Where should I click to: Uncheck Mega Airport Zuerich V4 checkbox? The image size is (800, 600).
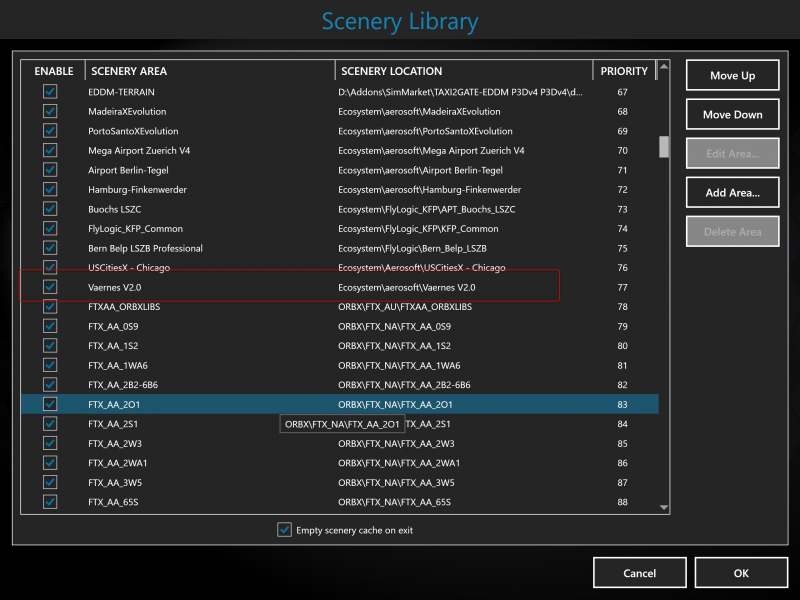(50, 151)
